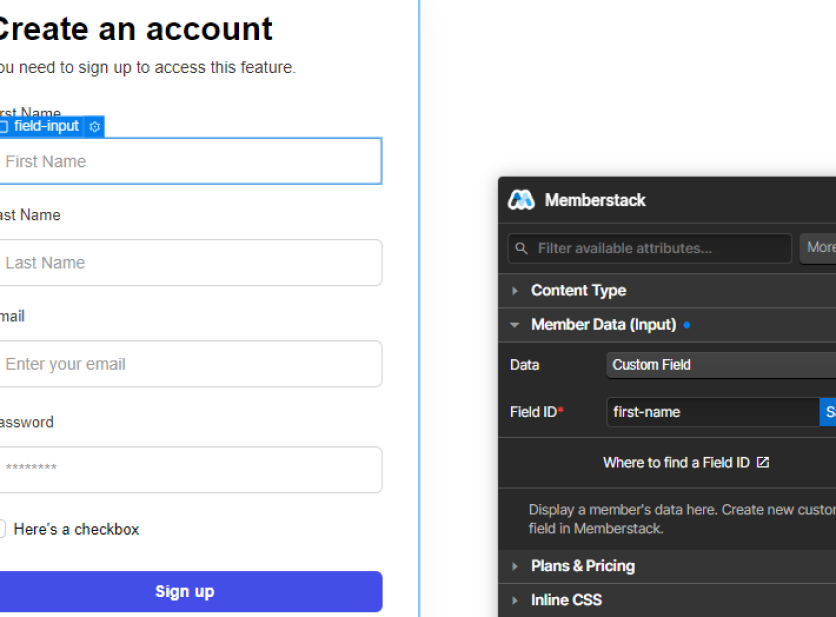Focus the Last Name input field
The width and height of the screenshot is (836, 617).
tap(190, 262)
